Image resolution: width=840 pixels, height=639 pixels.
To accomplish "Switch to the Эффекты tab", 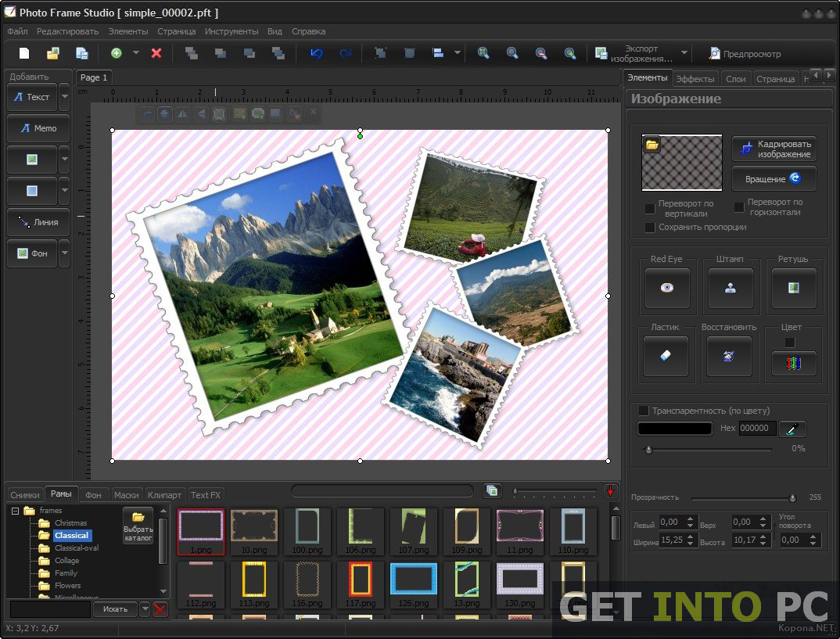I will pos(695,79).
